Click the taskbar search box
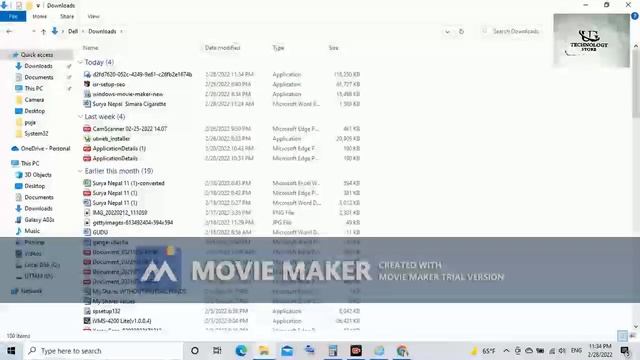 click(103, 351)
